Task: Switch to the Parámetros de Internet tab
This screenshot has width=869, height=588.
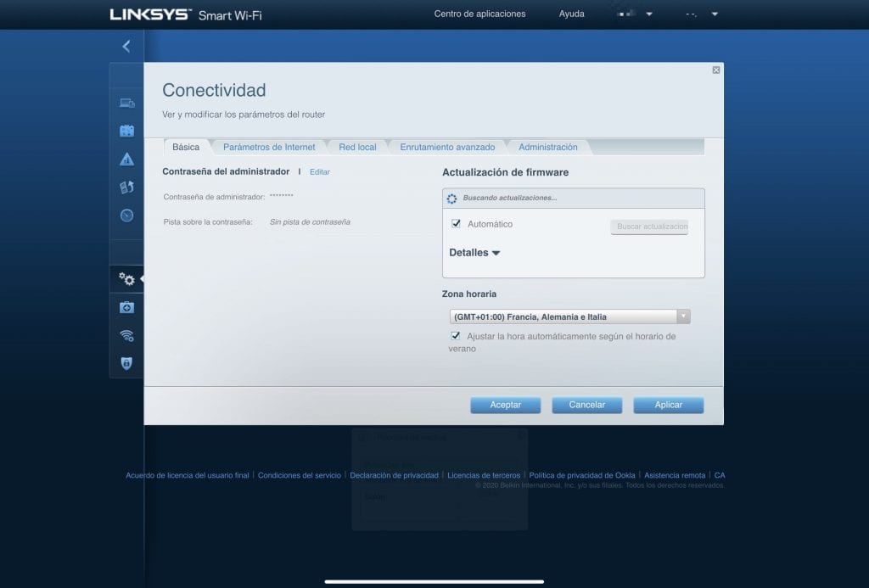Action: tap(269, 148)
